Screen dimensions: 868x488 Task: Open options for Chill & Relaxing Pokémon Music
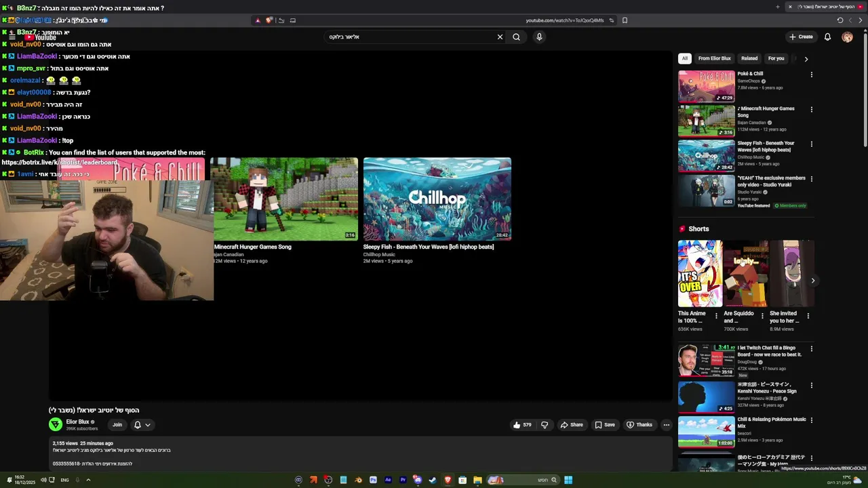pyautogui.click(x=811, y=420)
